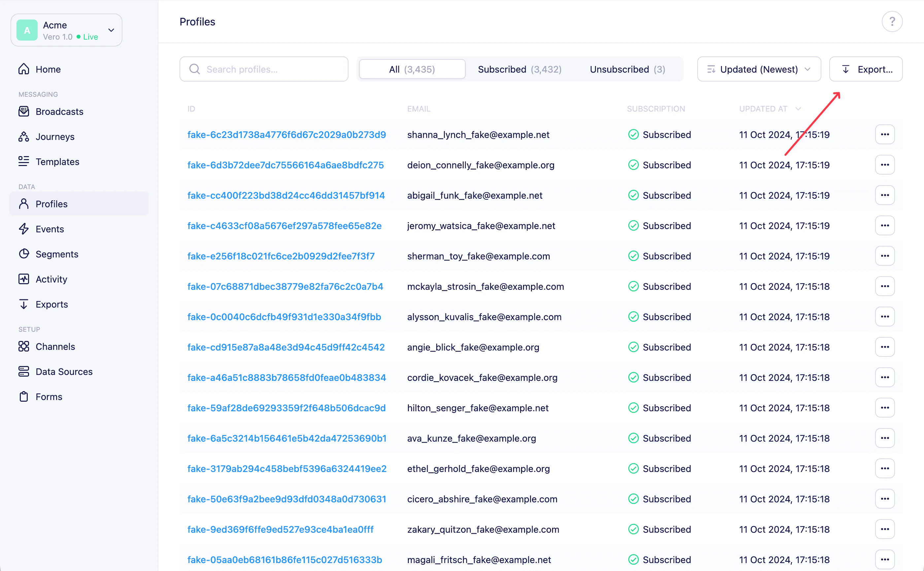Click the Acme avatar icon
Viewport: 924px width, 571px height.
(x=27, y=30)
